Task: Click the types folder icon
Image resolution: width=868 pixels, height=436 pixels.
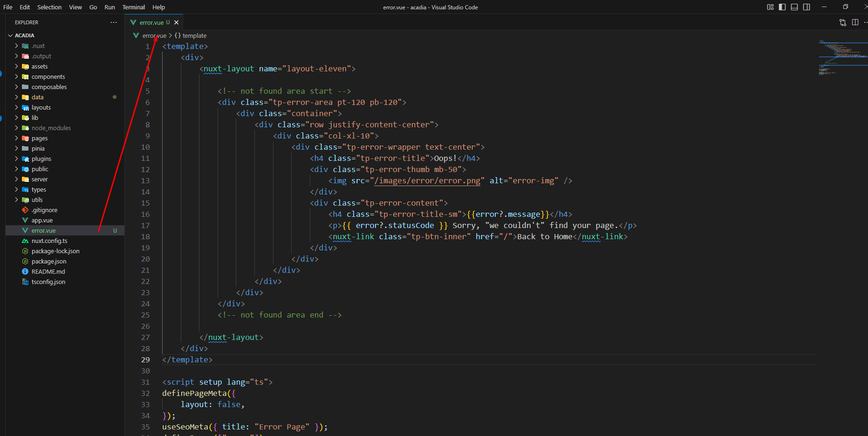Action: (26, 189)
